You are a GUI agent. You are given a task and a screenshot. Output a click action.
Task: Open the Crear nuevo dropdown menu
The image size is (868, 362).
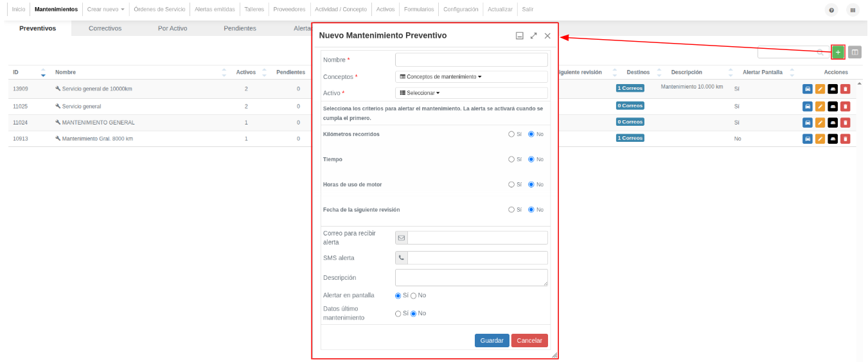(x=105, y=10)
